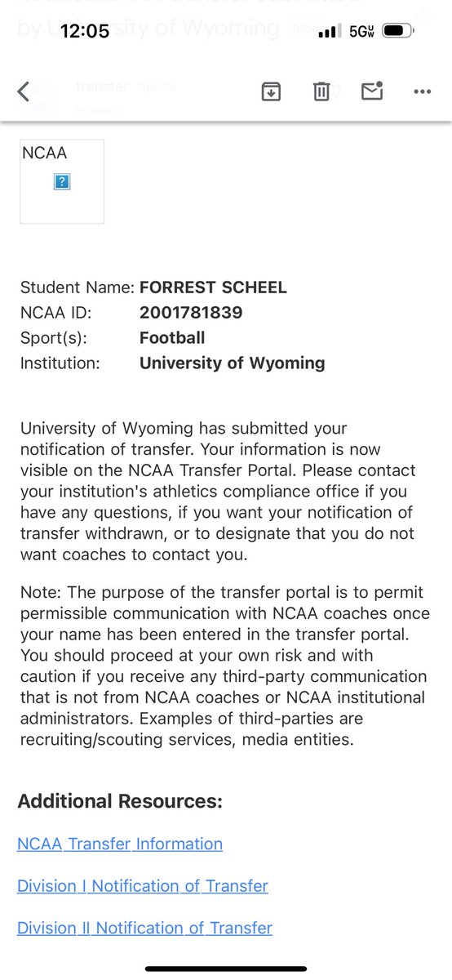Tap the faded Inbox label tag

tap(306, 30)
